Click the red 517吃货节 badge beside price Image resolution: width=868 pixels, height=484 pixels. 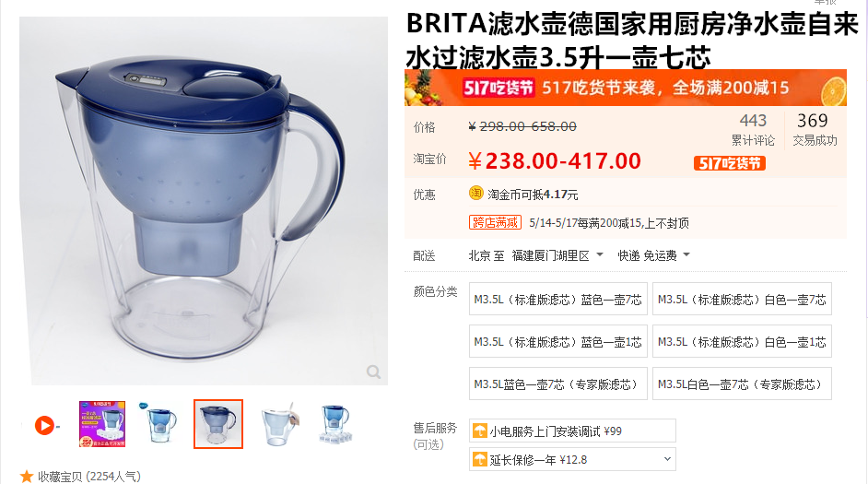pyautogui.click(x=729, y=163)
